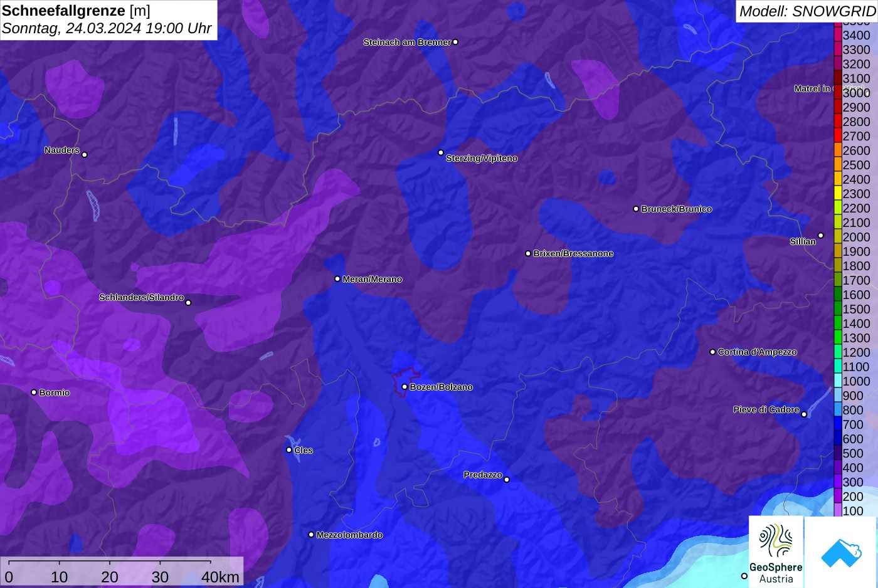Select the Predazzo marker dot
Screen dimensions: 878x588
coord(507,480)
